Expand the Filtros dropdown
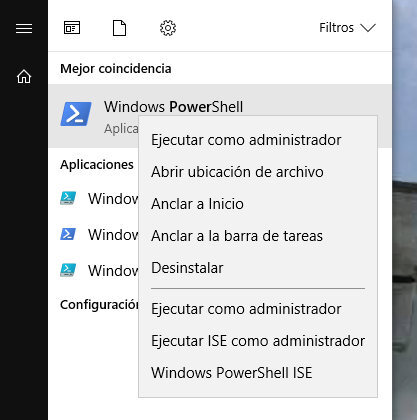This screenshot has width=417, height=420. point(347,27)
